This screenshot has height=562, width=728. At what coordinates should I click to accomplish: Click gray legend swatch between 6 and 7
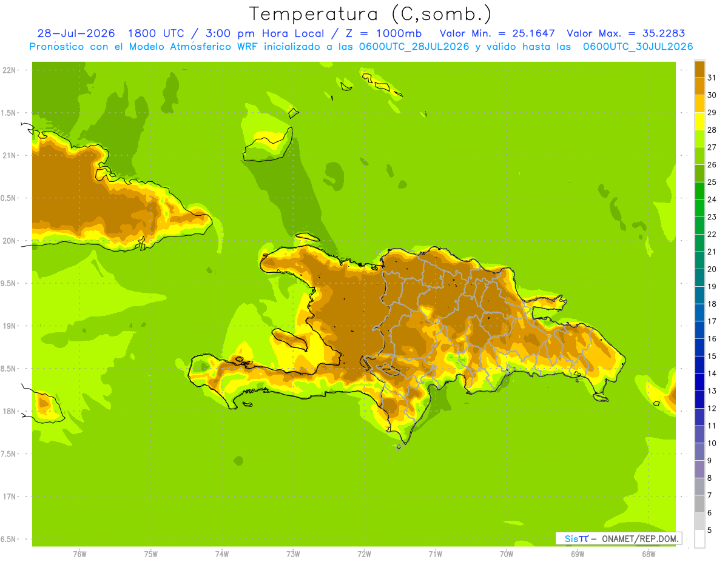[x=699, y=504]
